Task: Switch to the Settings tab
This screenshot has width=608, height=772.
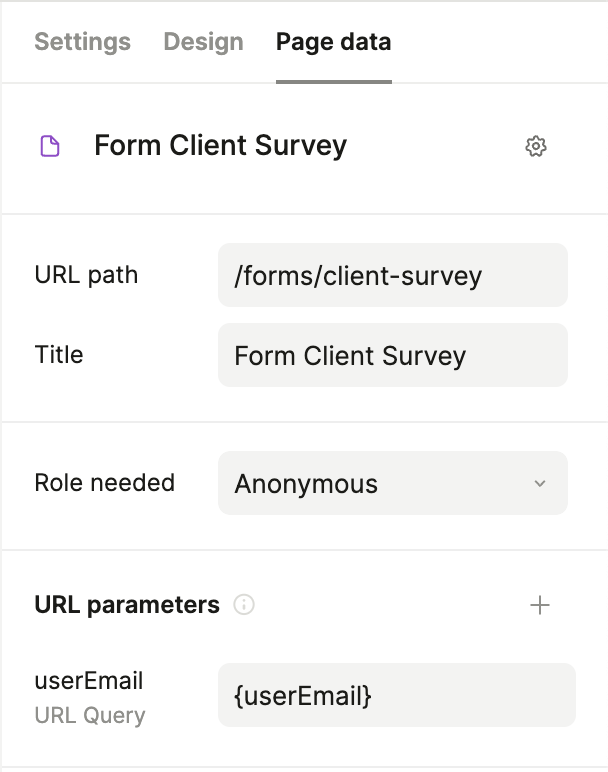Action: (82, 42)
